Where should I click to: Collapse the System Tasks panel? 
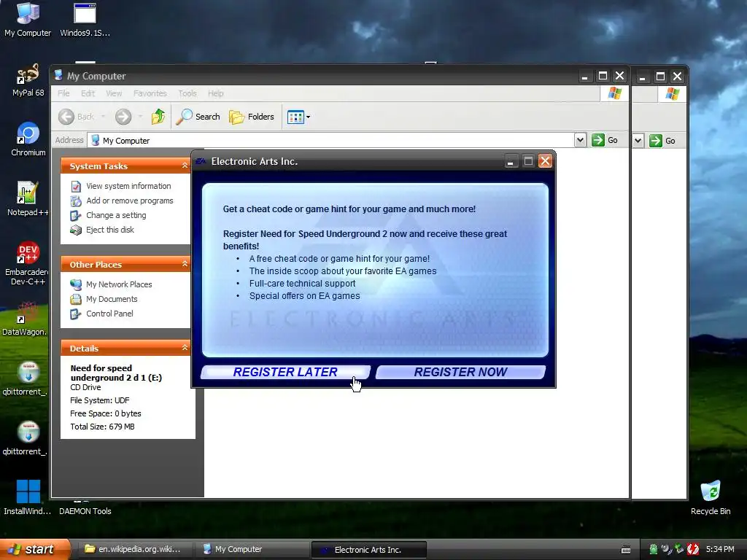click(185, 166)
